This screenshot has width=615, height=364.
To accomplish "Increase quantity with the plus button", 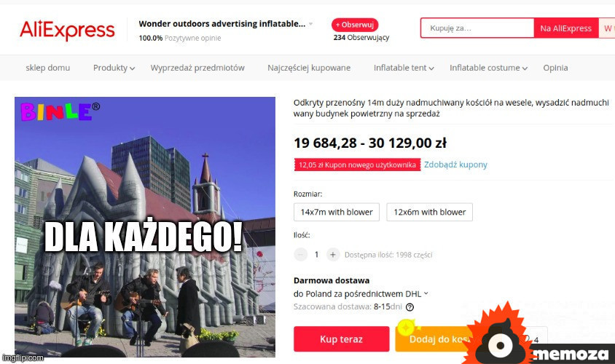I will coord(332,255).
